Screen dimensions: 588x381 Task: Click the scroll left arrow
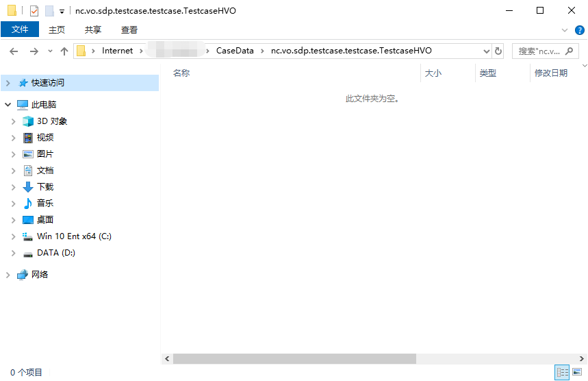(167, 359)
